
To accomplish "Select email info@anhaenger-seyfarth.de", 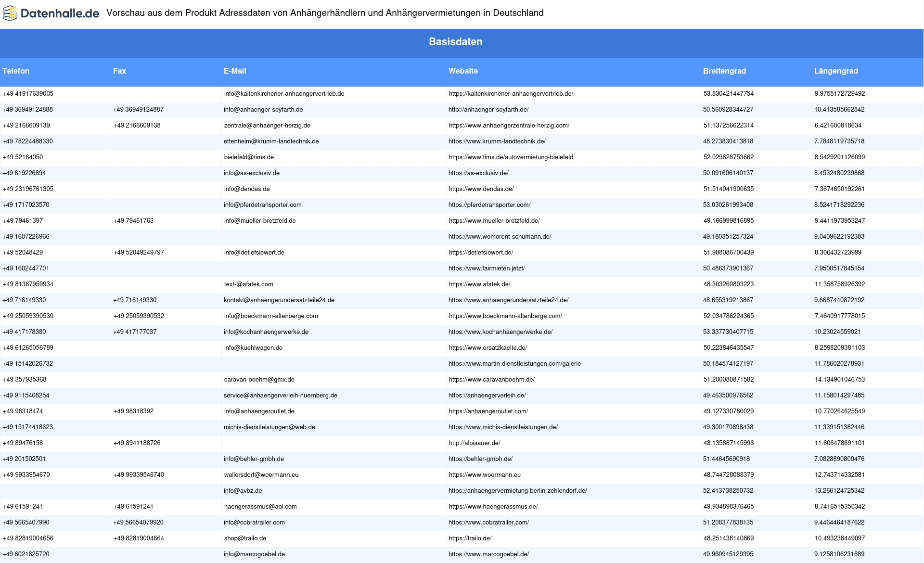I will pyautogui.click(x=263, y=110).
